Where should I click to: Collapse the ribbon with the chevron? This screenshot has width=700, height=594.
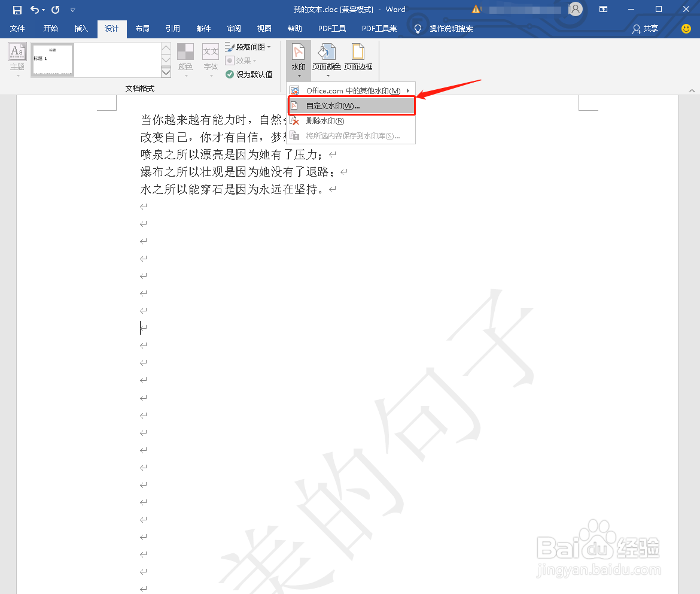click(692, 91)
